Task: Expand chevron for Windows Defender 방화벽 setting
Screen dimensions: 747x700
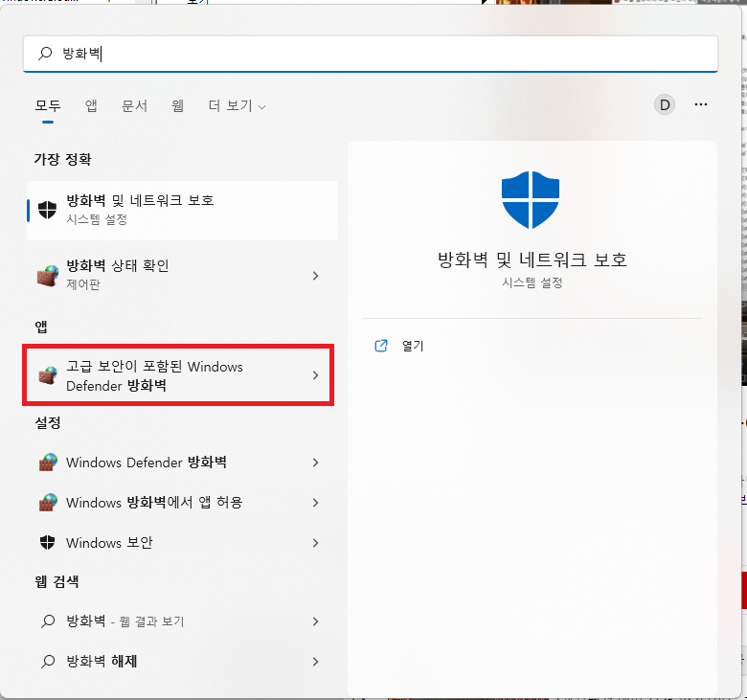Action: click(x=315, y=463)
